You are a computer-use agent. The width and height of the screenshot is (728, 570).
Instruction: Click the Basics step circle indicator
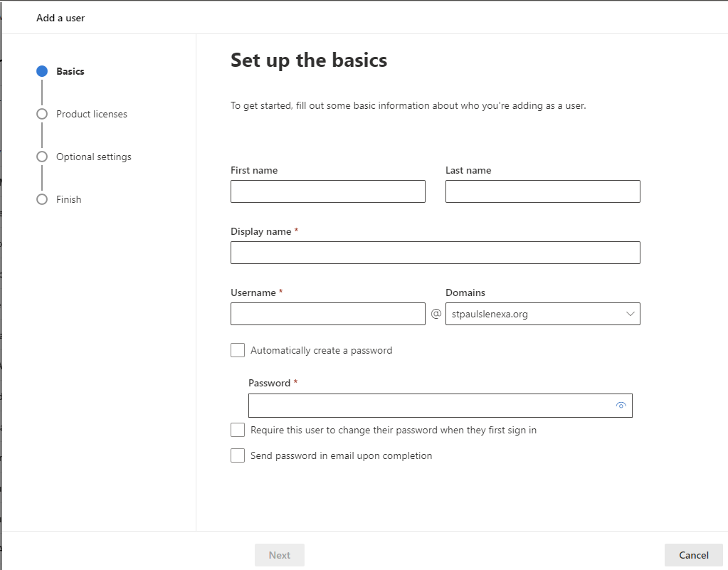[x=42, y=71]
